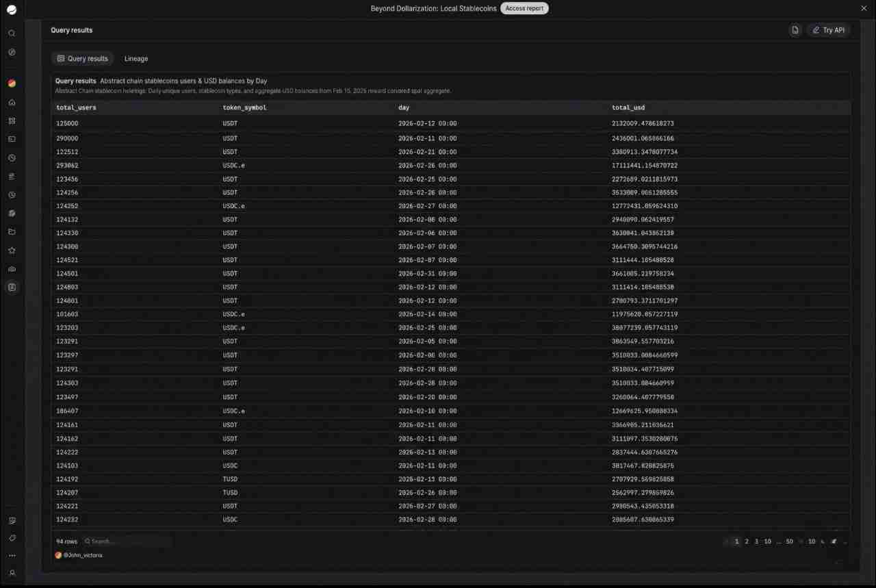The height and width of the screenshot is (588, 876).
Task: Click the document icon beside Try API
Action: coord(795,30)
